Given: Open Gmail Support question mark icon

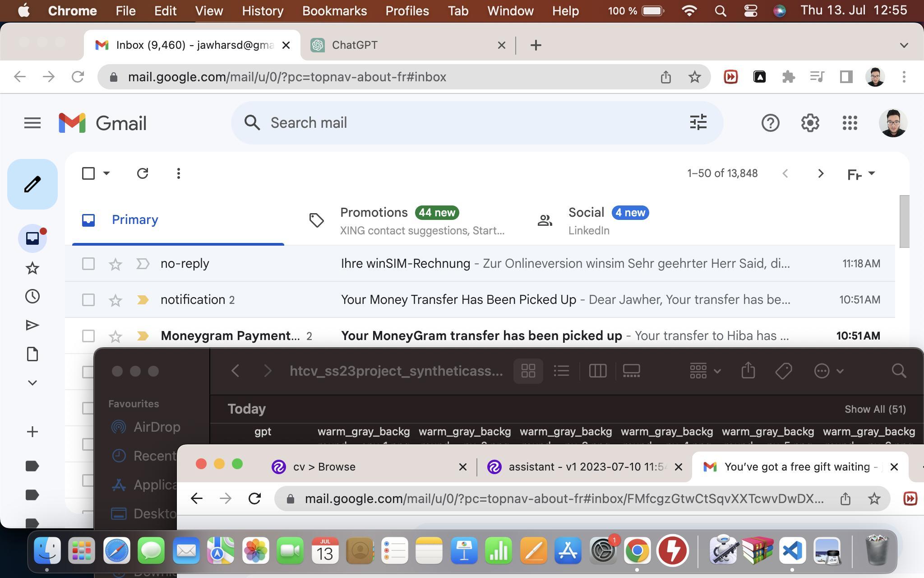Looking at the screenshot, I should coord(770,123).
